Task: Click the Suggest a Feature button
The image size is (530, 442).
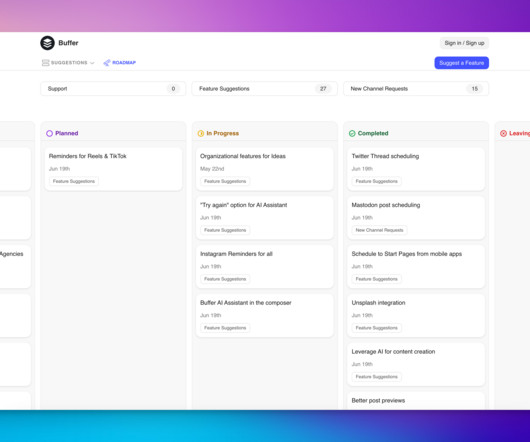Action: (x=461, y=63)
